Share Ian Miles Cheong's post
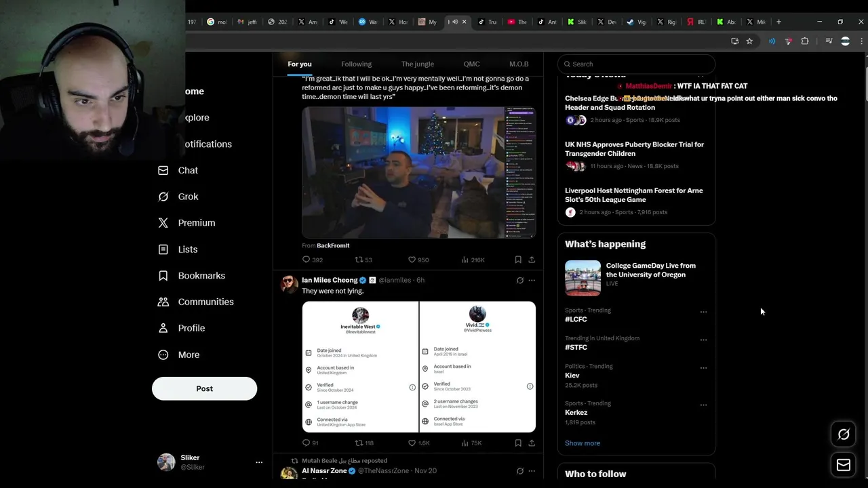This screenshot has height=488, width=868. 532,443
